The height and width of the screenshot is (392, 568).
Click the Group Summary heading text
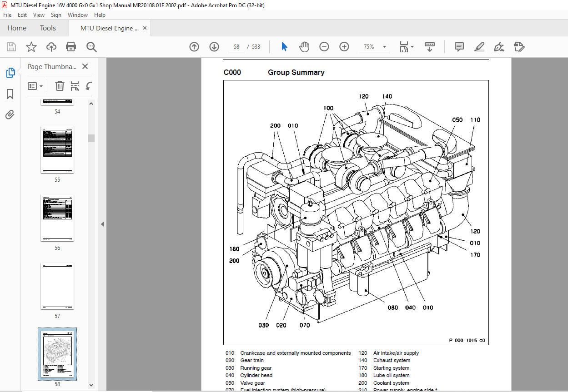[x=296, y=72]
